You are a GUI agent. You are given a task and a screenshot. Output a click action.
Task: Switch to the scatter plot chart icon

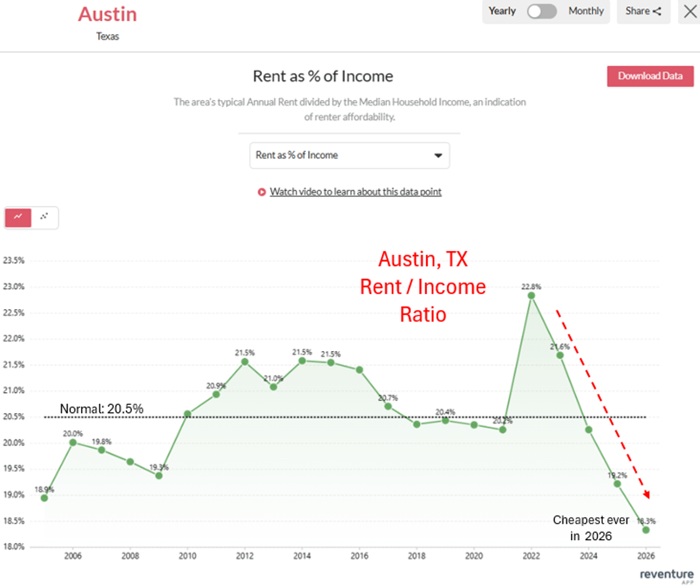click(x=44, y=217)
